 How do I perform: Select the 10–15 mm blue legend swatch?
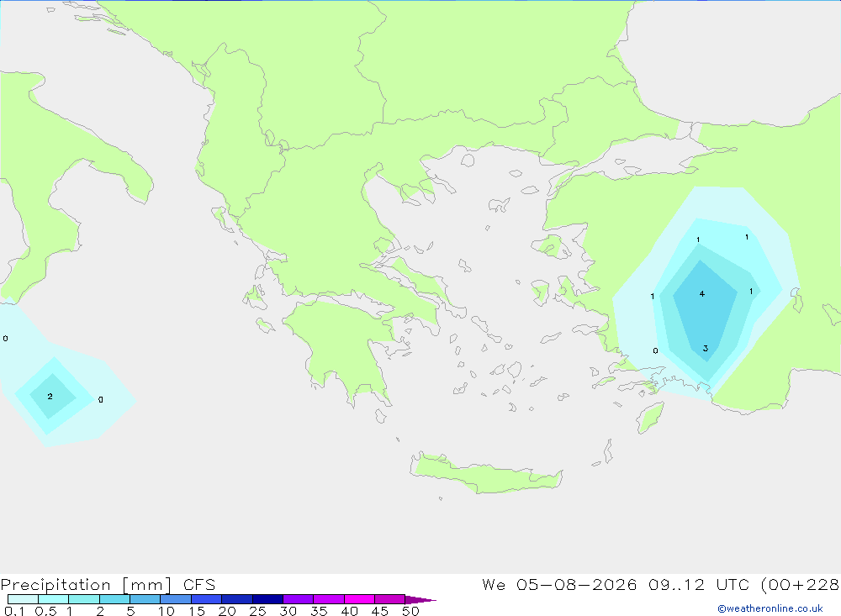click(176, 599)
